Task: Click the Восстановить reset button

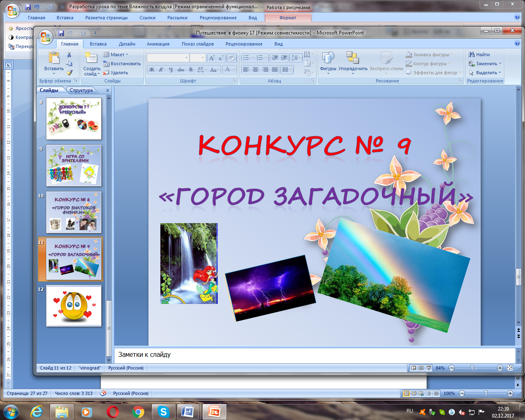Action: tap(122, 64)
